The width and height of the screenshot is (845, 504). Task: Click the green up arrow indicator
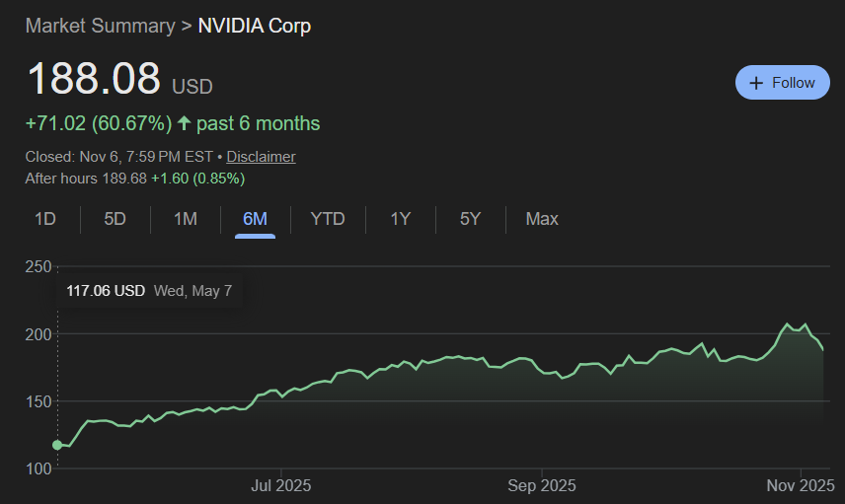[x=184, y=123]
